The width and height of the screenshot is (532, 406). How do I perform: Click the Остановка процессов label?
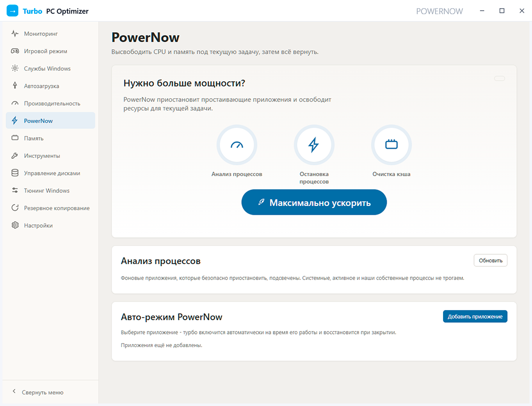coord(314,178)
